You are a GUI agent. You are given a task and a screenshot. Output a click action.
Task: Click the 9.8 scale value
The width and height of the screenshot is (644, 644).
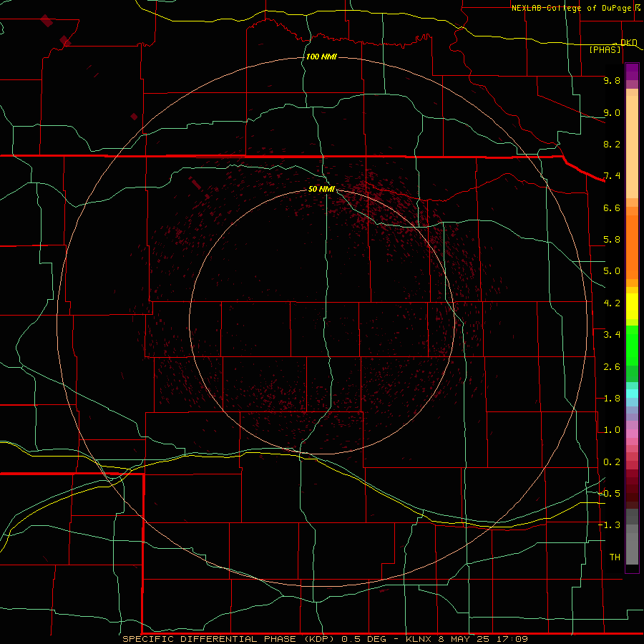point(612,80)
